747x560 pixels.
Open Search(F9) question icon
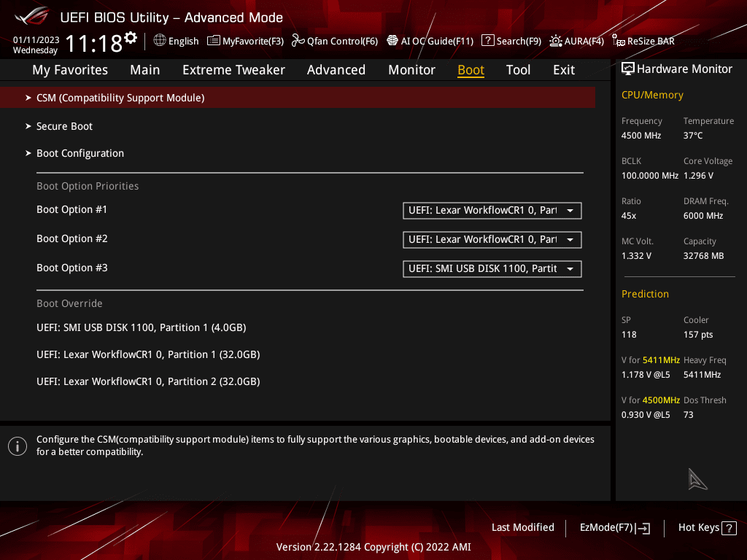click(x=488, y=41)
